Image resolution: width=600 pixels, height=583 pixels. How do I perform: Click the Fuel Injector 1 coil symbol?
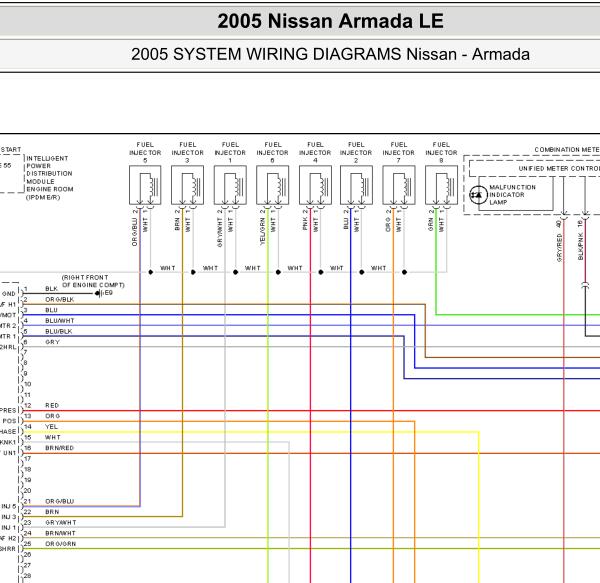[230, 185]
